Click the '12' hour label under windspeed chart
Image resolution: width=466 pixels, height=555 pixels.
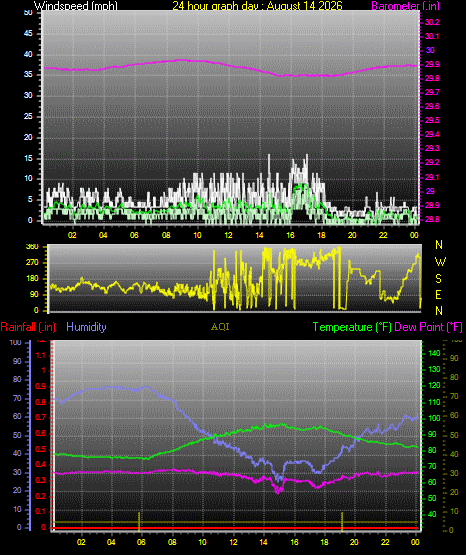click(228, 235)
